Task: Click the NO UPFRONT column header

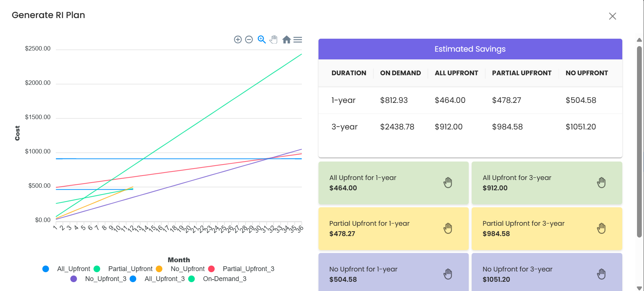Action: coord(587,73)
